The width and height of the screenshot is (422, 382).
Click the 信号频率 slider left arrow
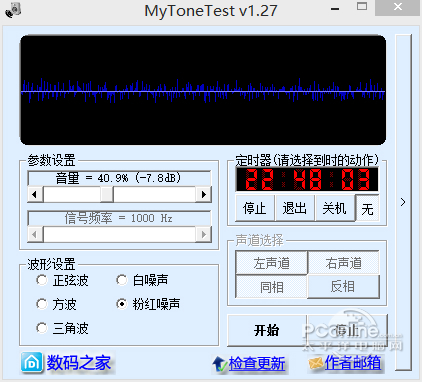click(35, 235)
